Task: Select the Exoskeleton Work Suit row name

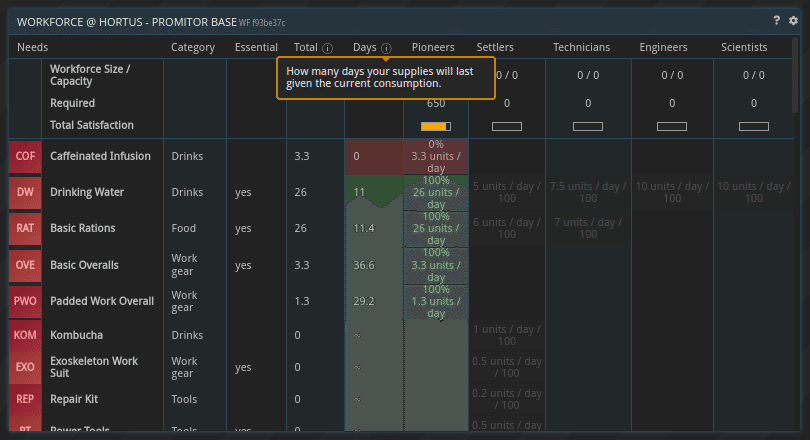Action: click(94, 367)
